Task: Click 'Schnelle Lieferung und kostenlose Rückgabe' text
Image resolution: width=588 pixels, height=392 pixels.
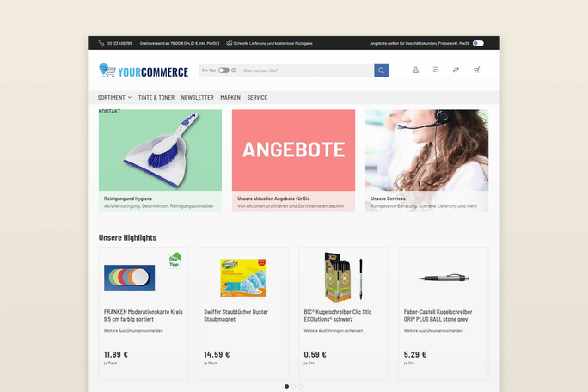Action: click(273, 43)
